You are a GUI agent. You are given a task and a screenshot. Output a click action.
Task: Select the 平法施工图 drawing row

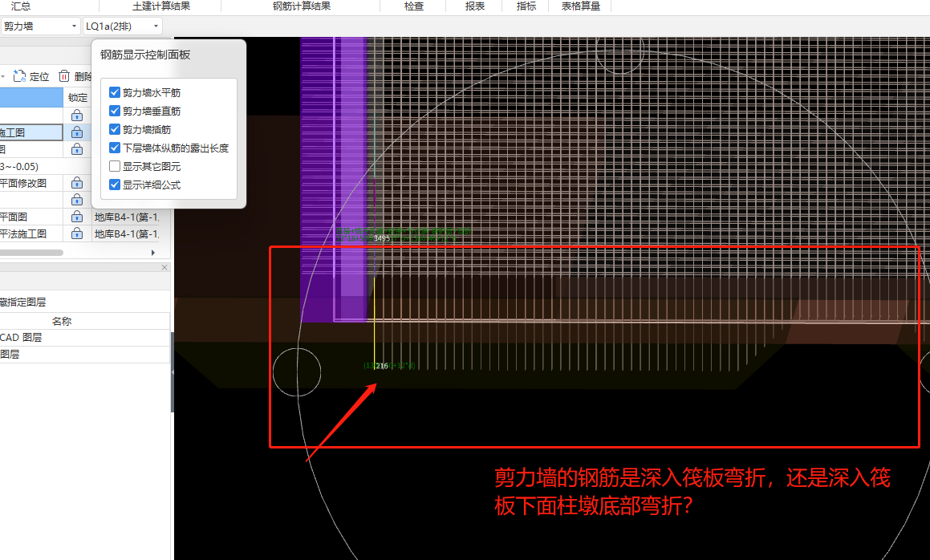31,233
